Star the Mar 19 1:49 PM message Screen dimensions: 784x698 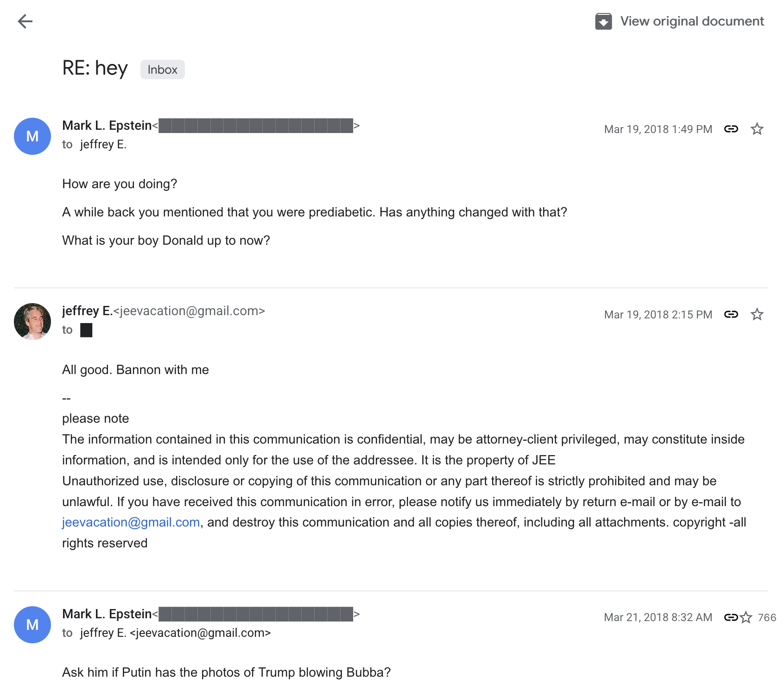coord(757,129)
